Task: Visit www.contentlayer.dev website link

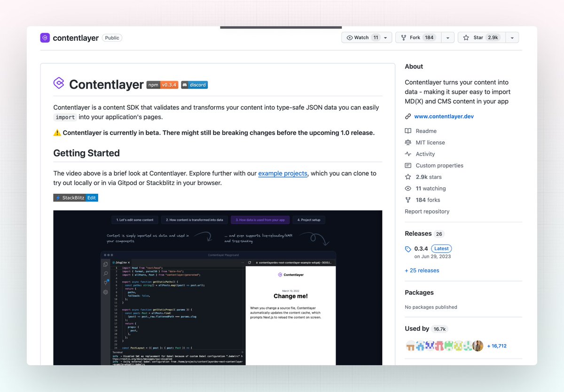Action: point(444,116)
